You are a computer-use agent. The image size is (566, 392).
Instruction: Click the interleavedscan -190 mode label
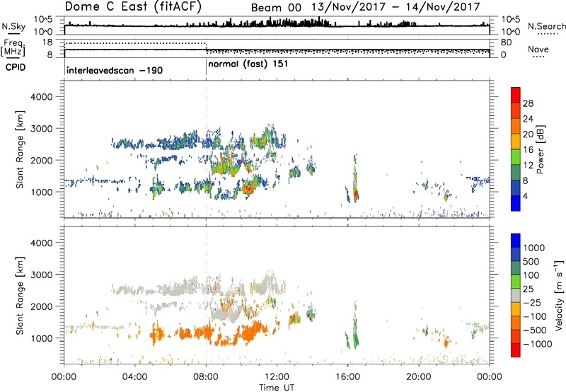click(115, 70)
